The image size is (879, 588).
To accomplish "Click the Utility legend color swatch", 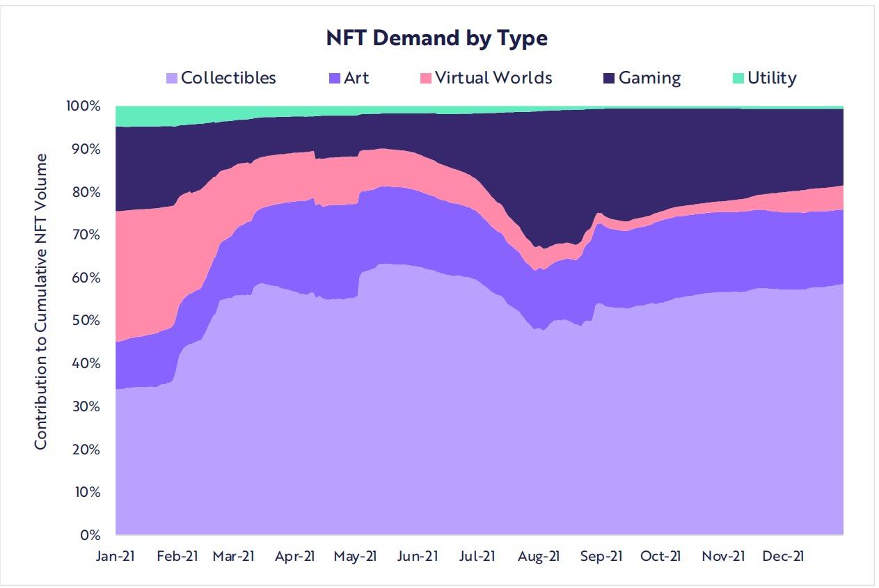I will pyautogui.click(x=739, y=78).
